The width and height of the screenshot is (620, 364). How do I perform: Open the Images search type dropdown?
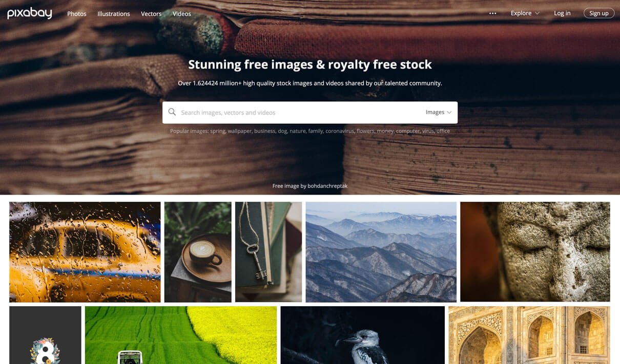pyautogui.click(x=439, y=112)
